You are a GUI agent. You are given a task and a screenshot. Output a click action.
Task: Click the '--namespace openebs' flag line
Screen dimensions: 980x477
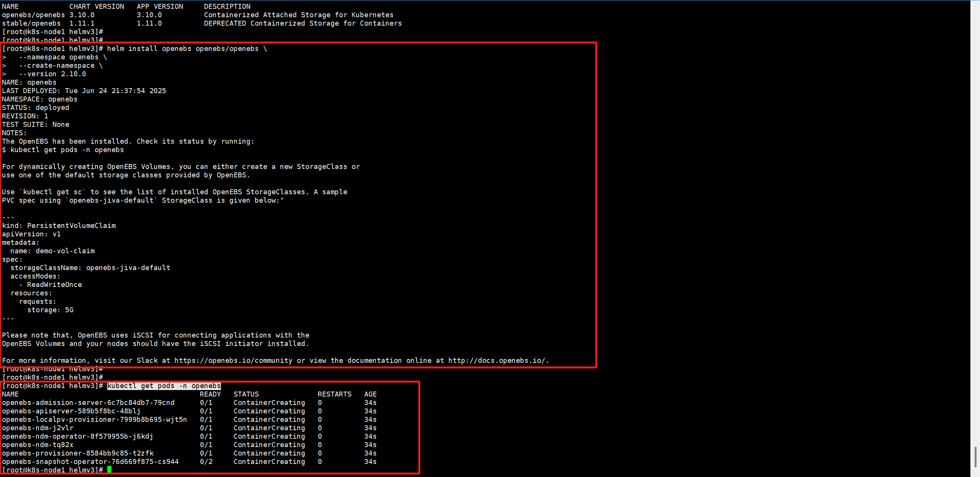tap(59, 57)
